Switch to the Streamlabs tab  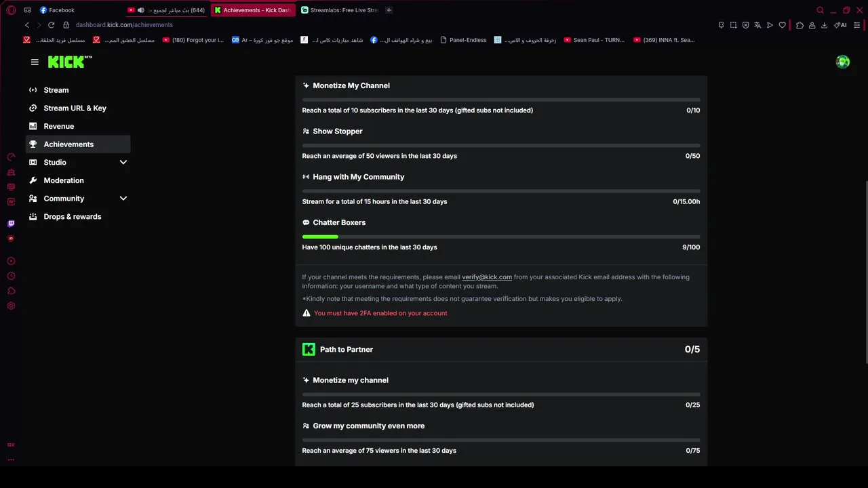[x=339, y=10]
